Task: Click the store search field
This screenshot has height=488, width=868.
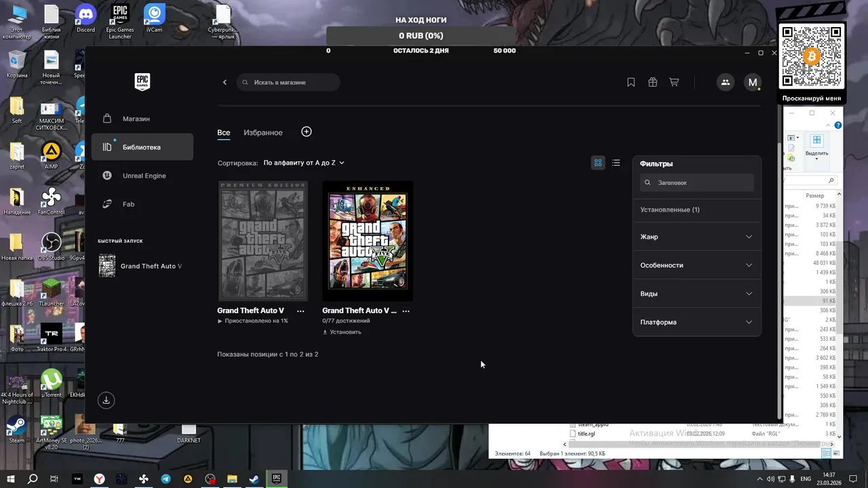Action: pos(288,82)
